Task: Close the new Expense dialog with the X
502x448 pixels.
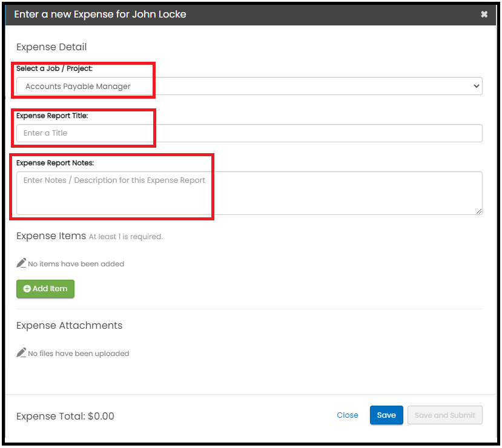Action: click(484, 14)
